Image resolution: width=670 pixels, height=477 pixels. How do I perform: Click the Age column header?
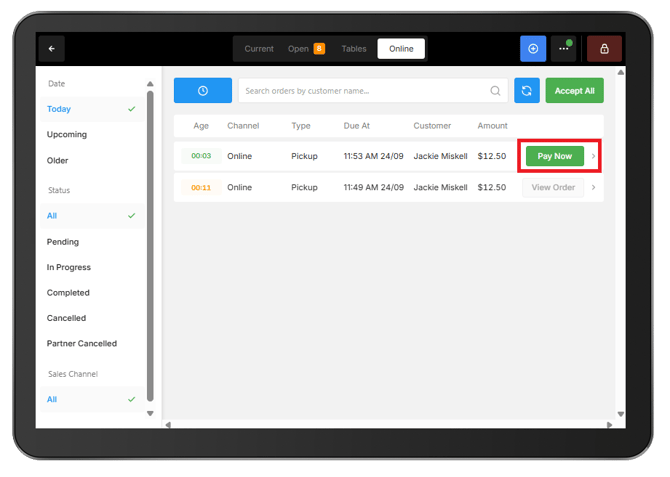point(201,126)
